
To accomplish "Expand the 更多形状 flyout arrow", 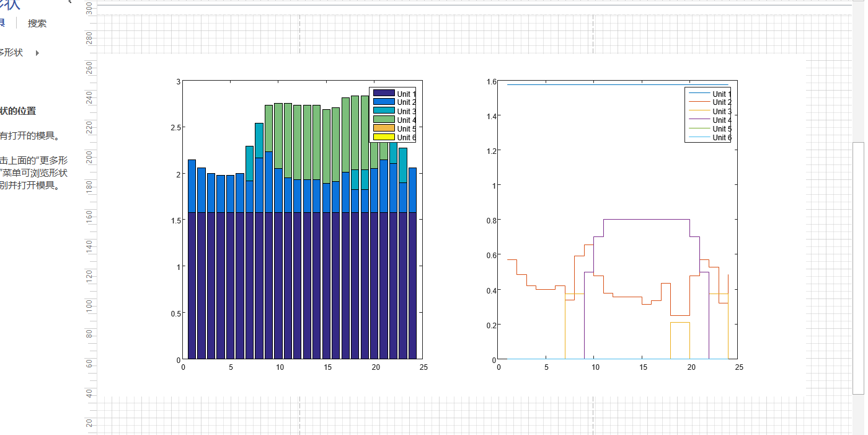I will point(37,53).
